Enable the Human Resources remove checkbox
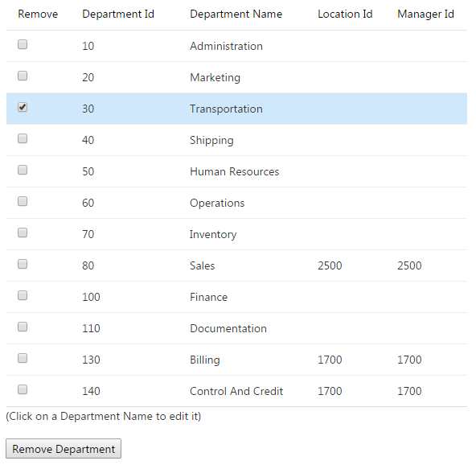The height and width of the screenshot is (469, 476). tap(23, 170)
